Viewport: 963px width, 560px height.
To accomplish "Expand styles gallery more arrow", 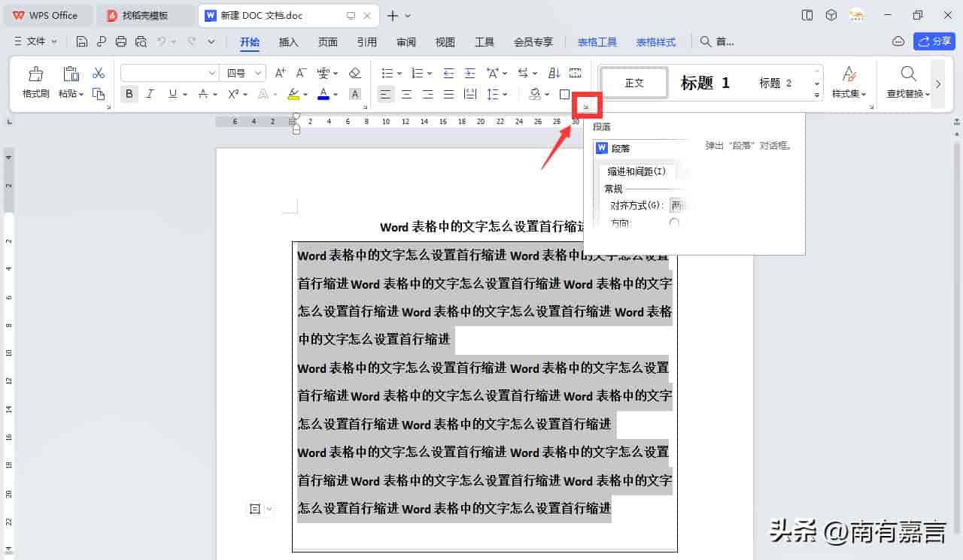I will click(x=818, y=95).
